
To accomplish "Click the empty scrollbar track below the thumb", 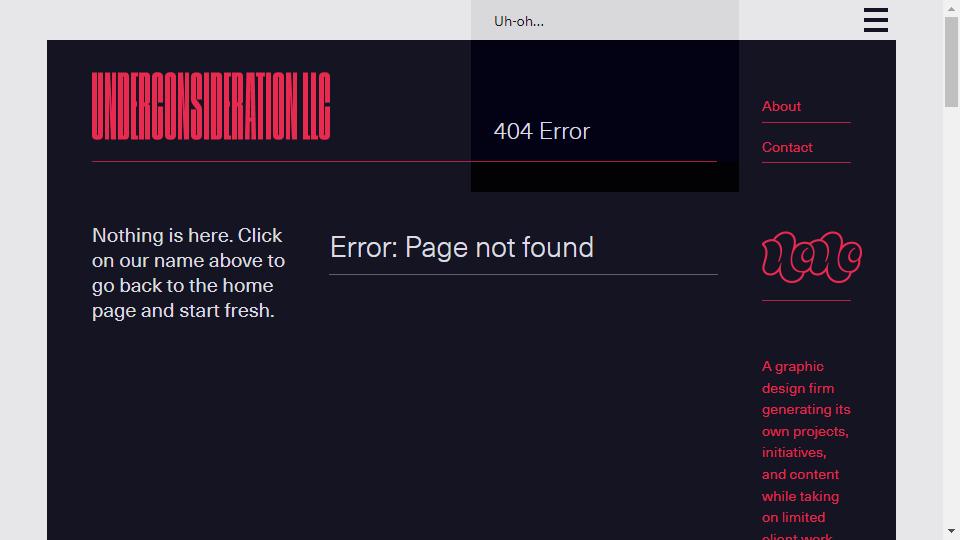I will point(951,315).
